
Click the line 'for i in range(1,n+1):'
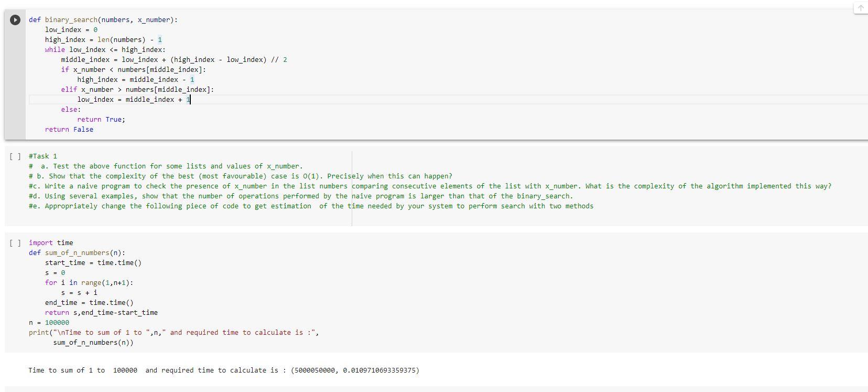[x=89, y=283]
